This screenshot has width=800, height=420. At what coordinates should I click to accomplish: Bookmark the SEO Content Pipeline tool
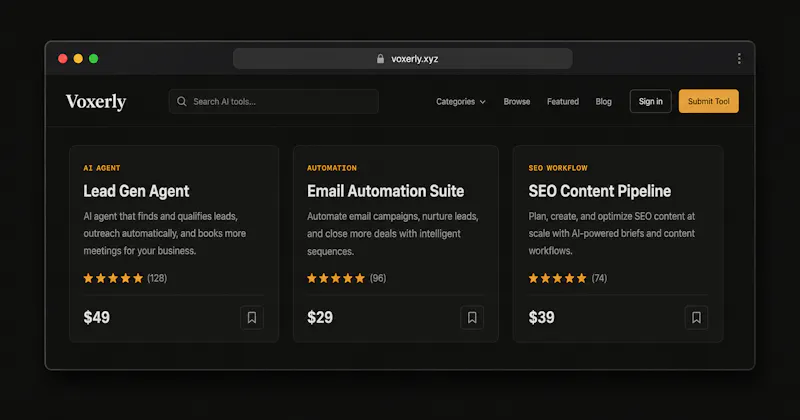click(x=696, y=317)
